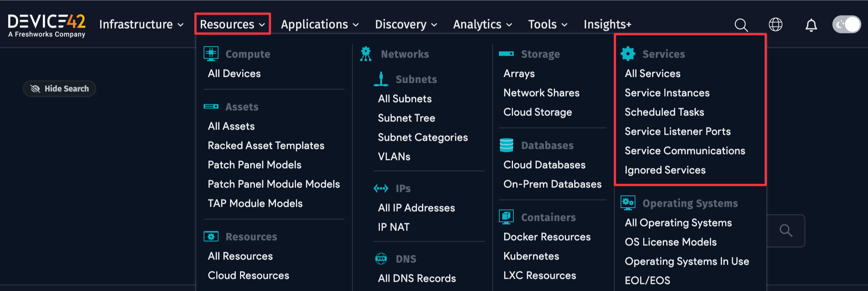Click the Databases stack icon
This screenshot has width=868, height=291.
coord(506,145)
